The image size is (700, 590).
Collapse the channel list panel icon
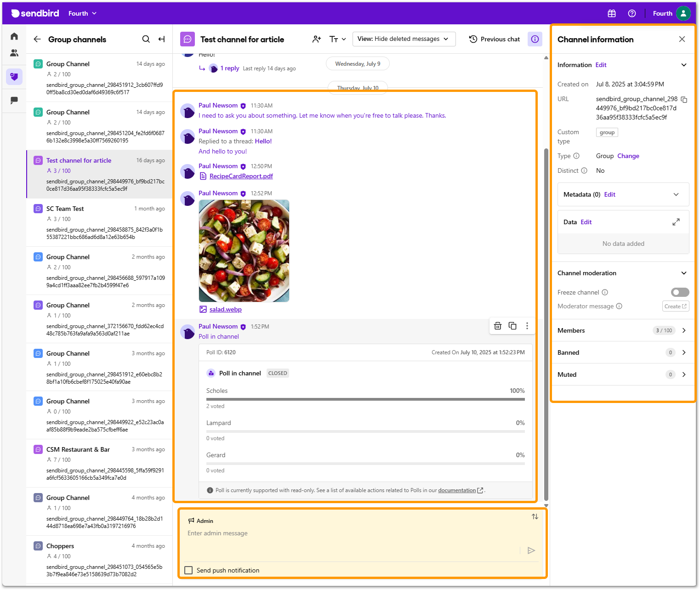[161, 39]
